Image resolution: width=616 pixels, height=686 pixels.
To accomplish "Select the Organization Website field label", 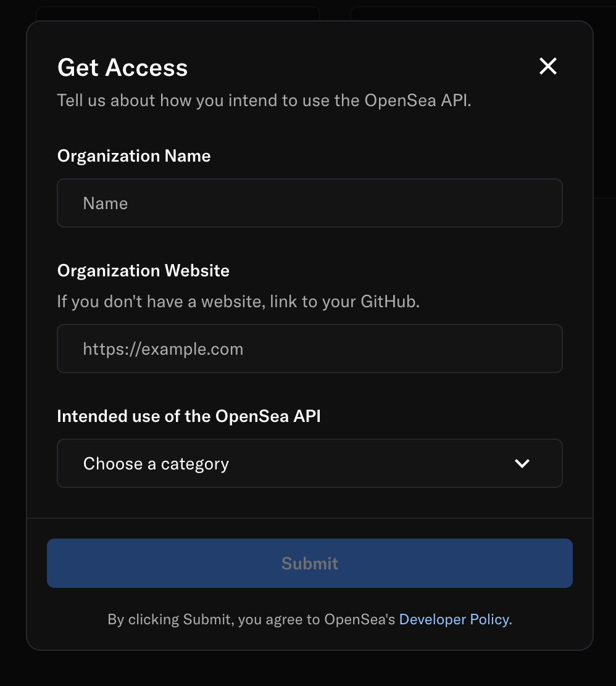I will (143, 271).
